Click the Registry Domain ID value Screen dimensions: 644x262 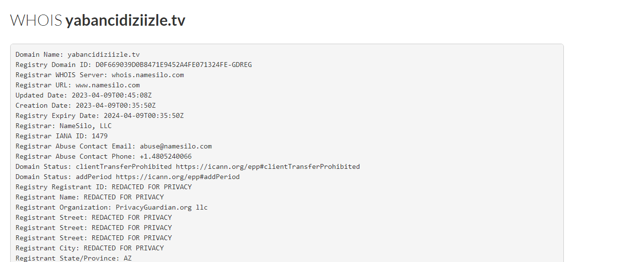tap(174, 65)
